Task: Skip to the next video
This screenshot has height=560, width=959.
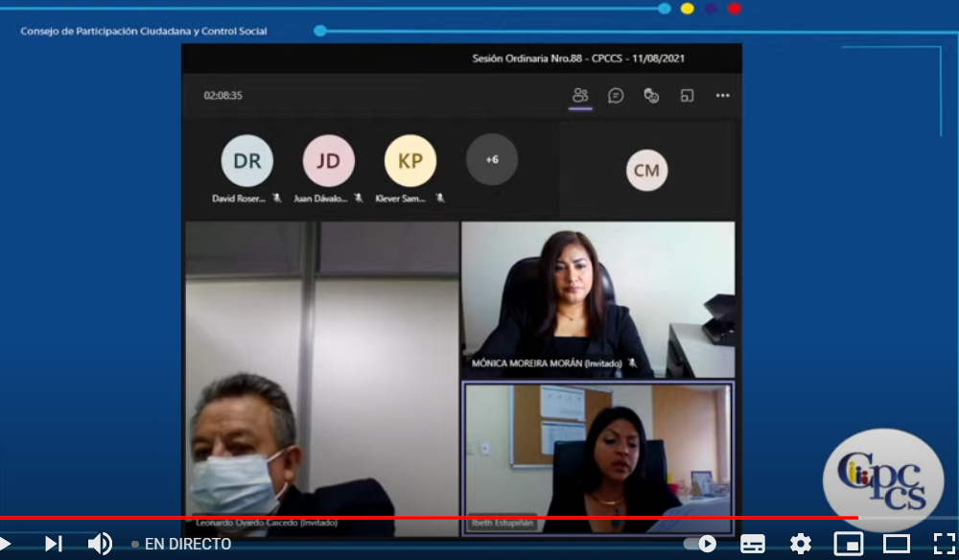Action: tap(54, 544)
